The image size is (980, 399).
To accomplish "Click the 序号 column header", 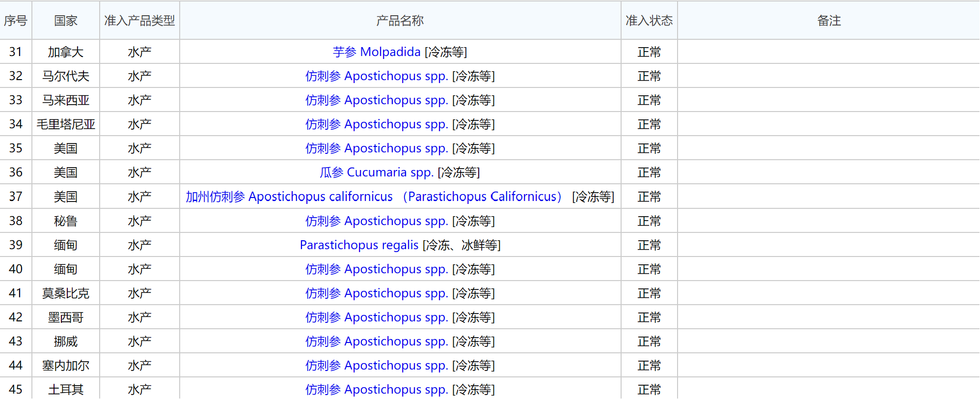I will click(16, 20).
